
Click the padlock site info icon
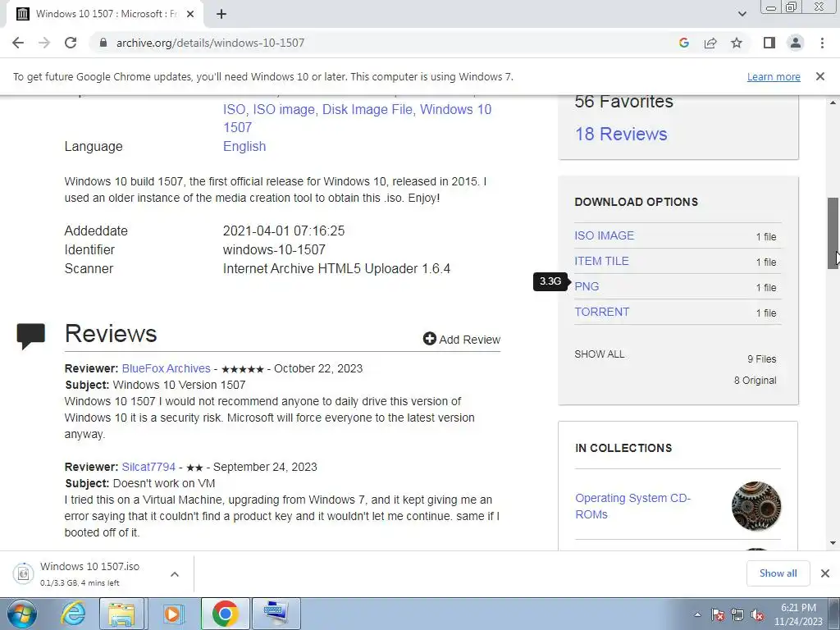[x=103, y=43]
